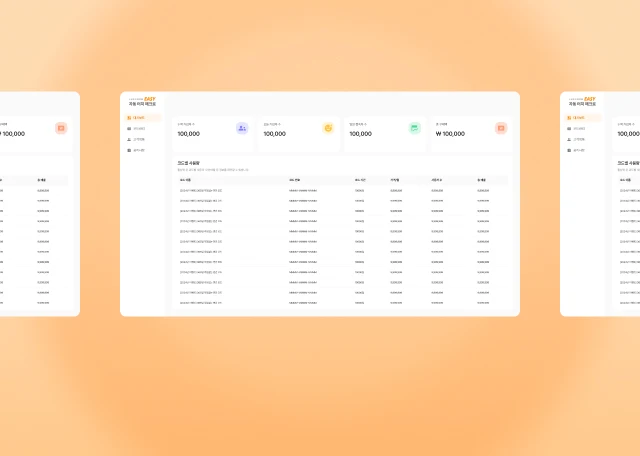Screen dimensions: 640x456
Task: Open the person icon item in center sidebar
Action: point(136,140)
